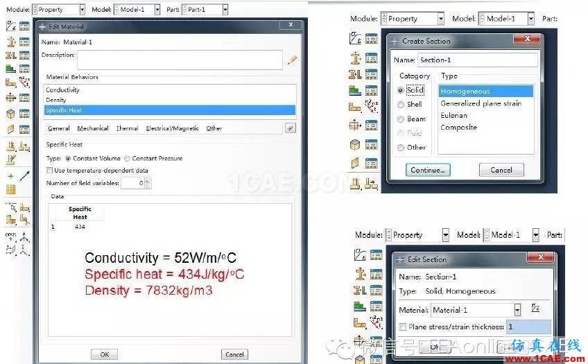Click the yellow grid datum plane icon
Image resolution: width=588 pixels, height=364 pixels.
point(11,189)
